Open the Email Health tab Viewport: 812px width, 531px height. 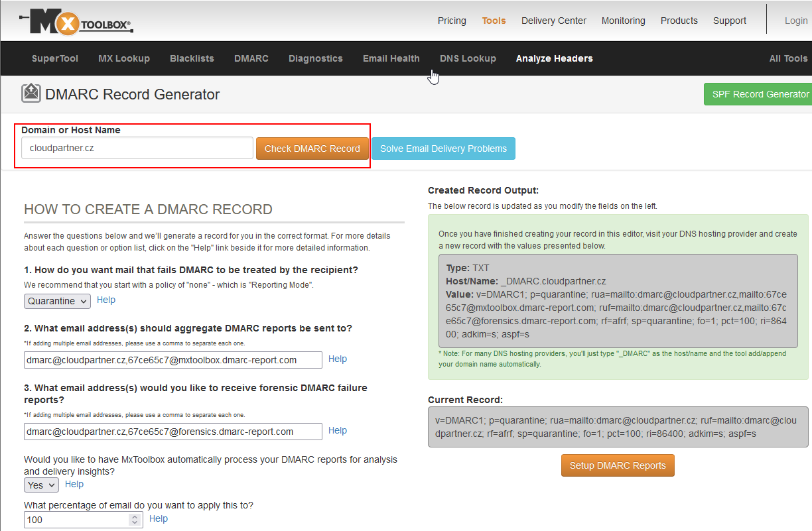pos(391,58)
